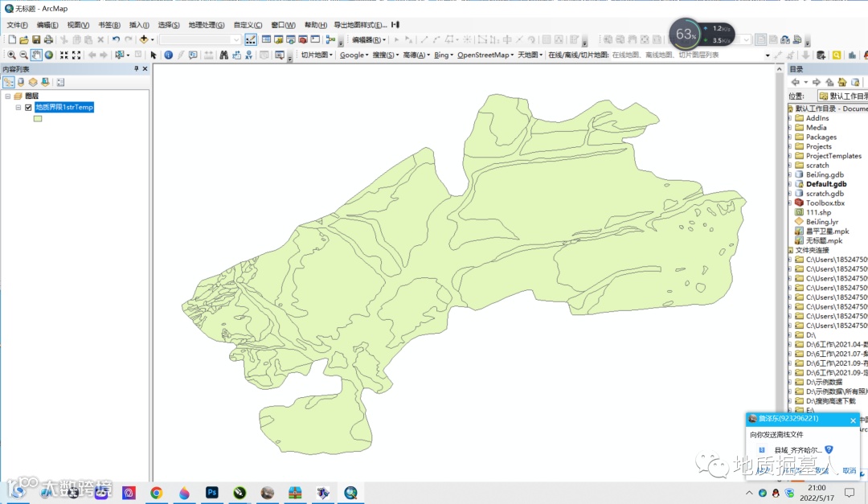Viewport: 868px width, 504px height.
Task: Open the 编辑 menu
Action: (x=47, y=25)
